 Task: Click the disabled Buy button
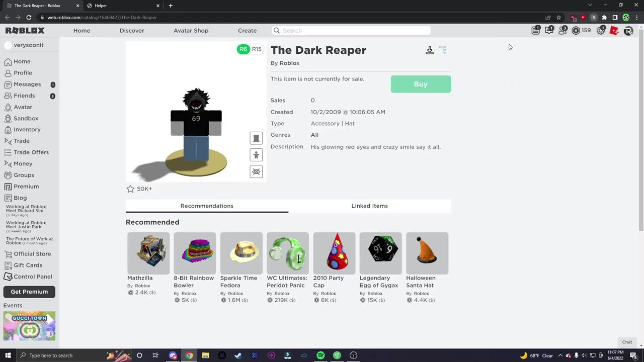[421, 84]
